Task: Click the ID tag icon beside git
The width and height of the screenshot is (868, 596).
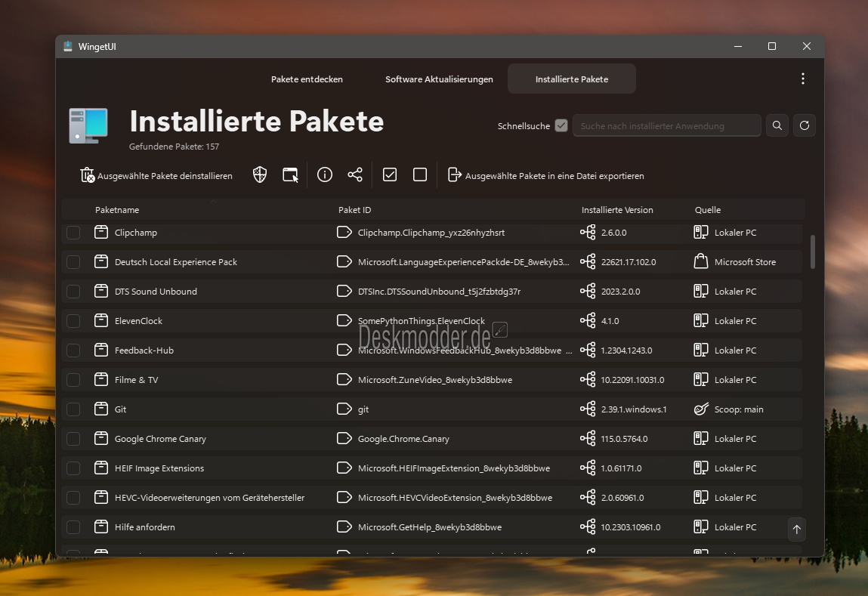Action: point(344,409)
